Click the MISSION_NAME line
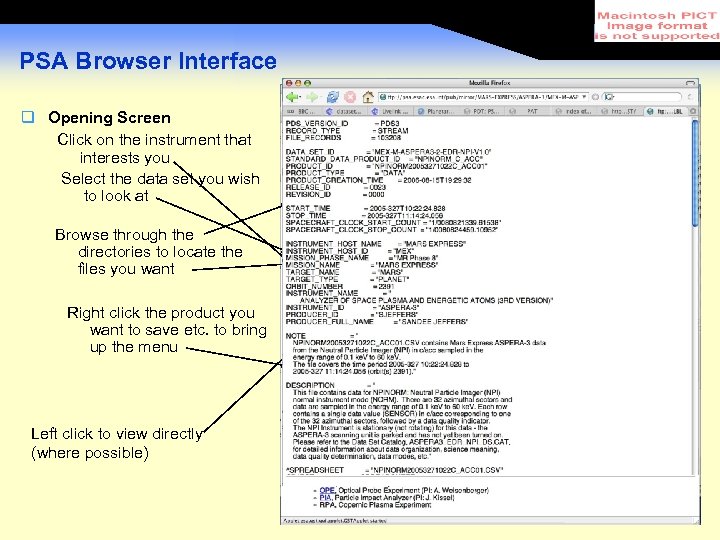 361,265
